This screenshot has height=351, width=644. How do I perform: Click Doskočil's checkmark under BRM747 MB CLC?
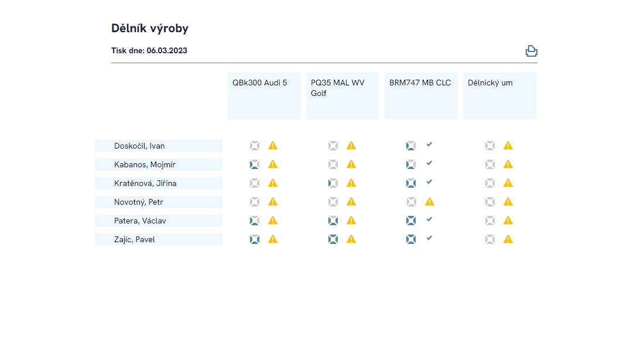429,144
